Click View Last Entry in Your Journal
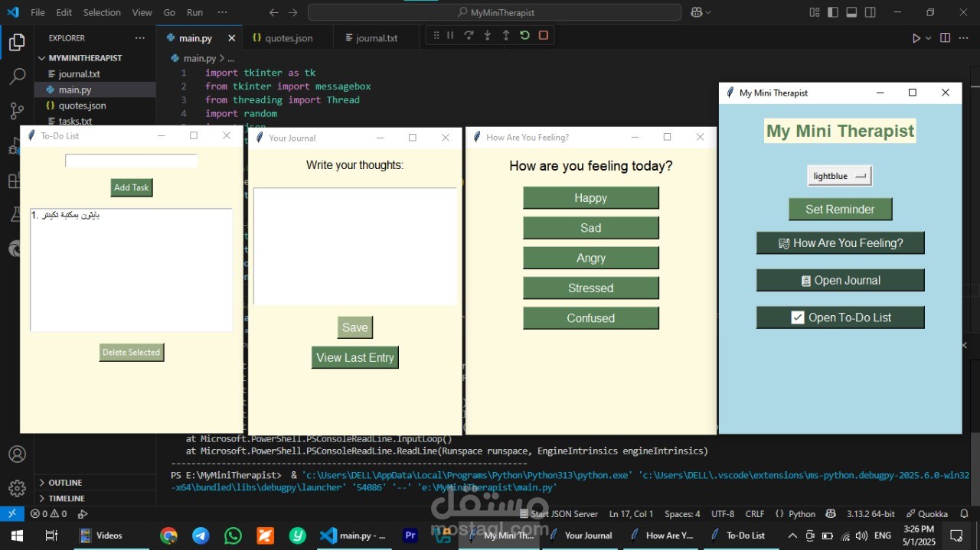This screenshot has width=980, height=550. point(355,357)
